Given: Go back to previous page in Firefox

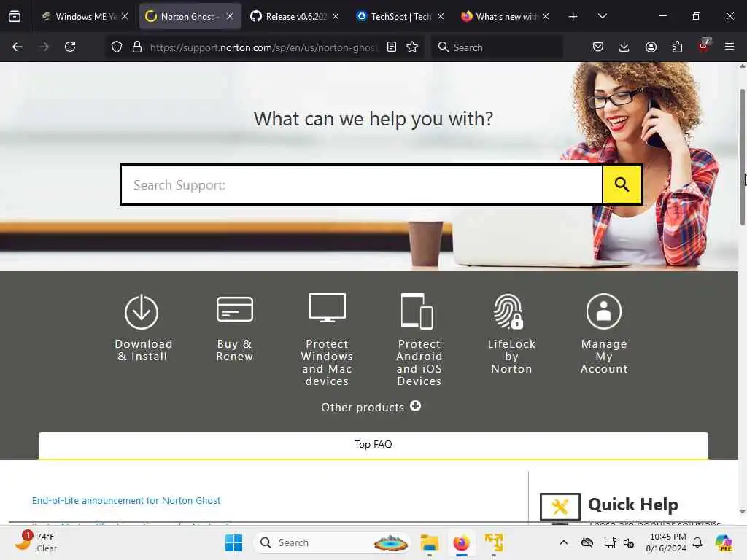Looking at the screenshot, I should coord(18,47).
